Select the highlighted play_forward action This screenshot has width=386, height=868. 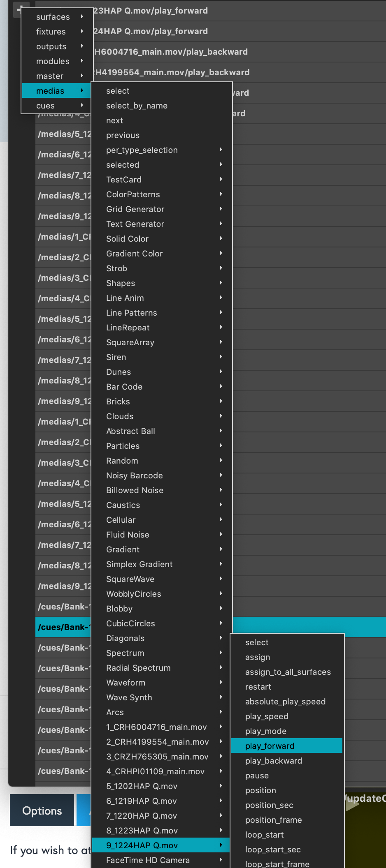[x=287, y=746]
